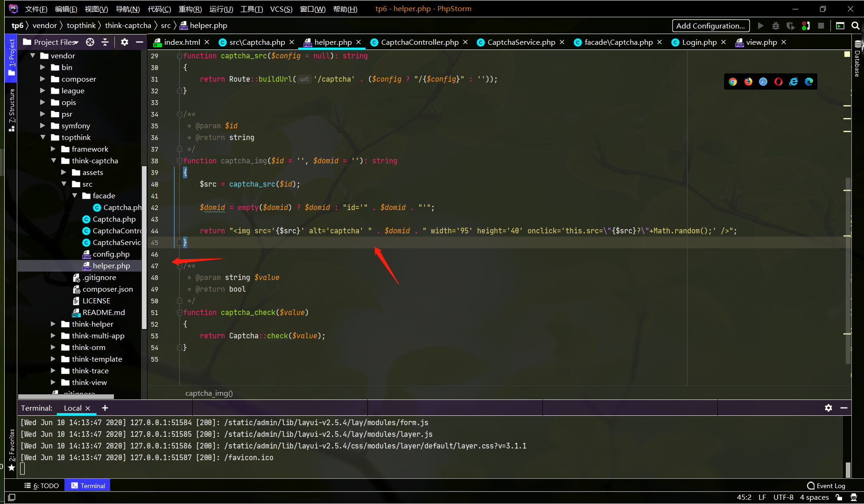Image resolution: width=864 pixels, height=504 pixels.
Task: Switch to view.php tab
Action: point(761,42)
